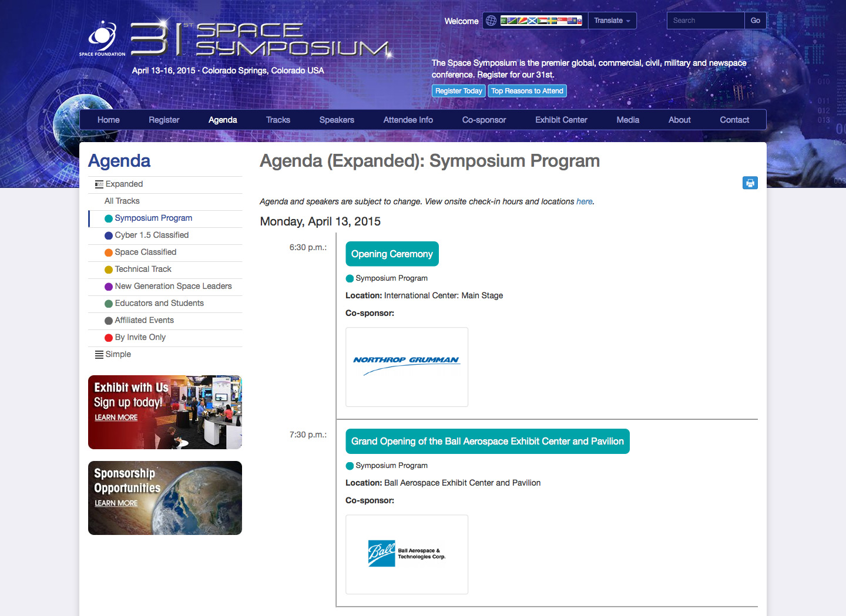Click the 'Monday, April 13, 2015' date heading
Screen dimensions: 846x616
320,222
